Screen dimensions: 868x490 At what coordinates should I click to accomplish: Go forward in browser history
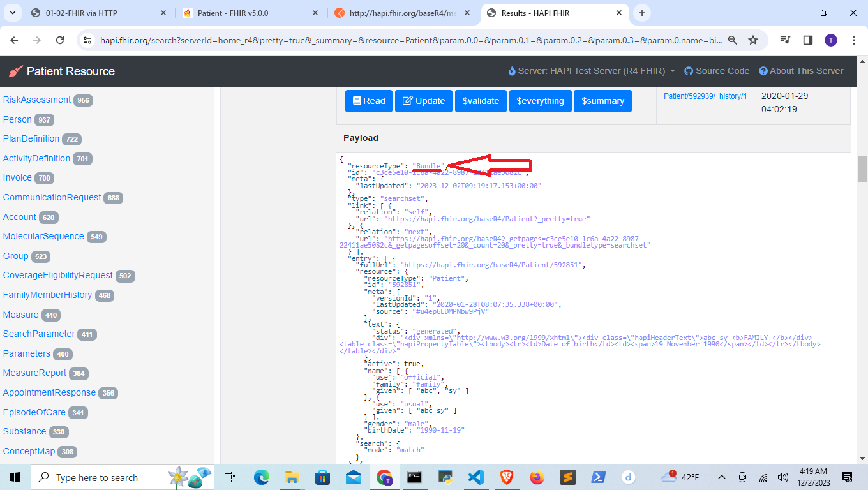pyautogui.click(x=37, y=40)
